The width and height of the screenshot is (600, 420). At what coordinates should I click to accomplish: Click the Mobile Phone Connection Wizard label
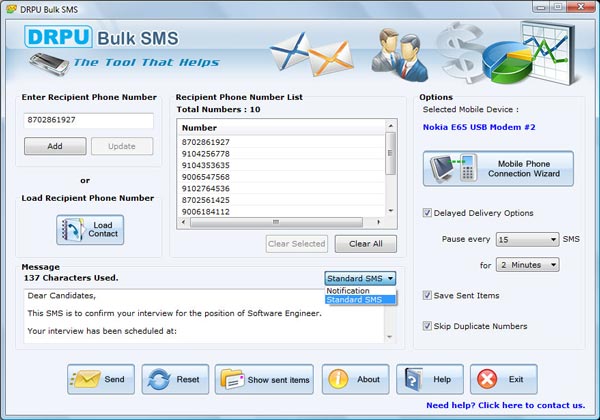point(524,169)
